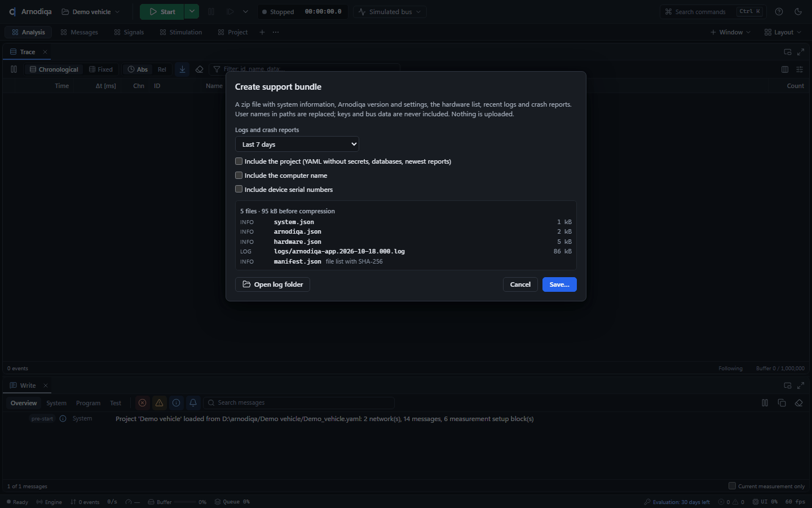The height and width of the screenshot is (508, 812).
Task: Open the Window dropdown menu
Action: [x=730, y=32]
